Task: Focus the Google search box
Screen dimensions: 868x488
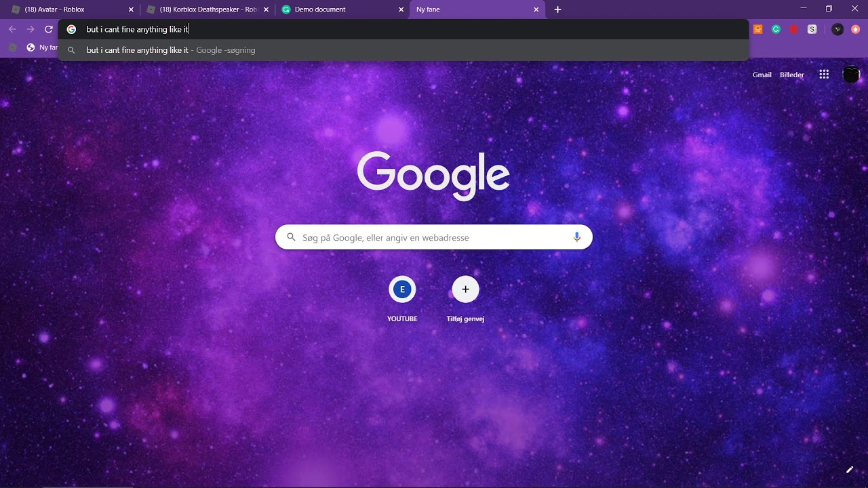Action: pyautogui.click(x=434, y=237)
